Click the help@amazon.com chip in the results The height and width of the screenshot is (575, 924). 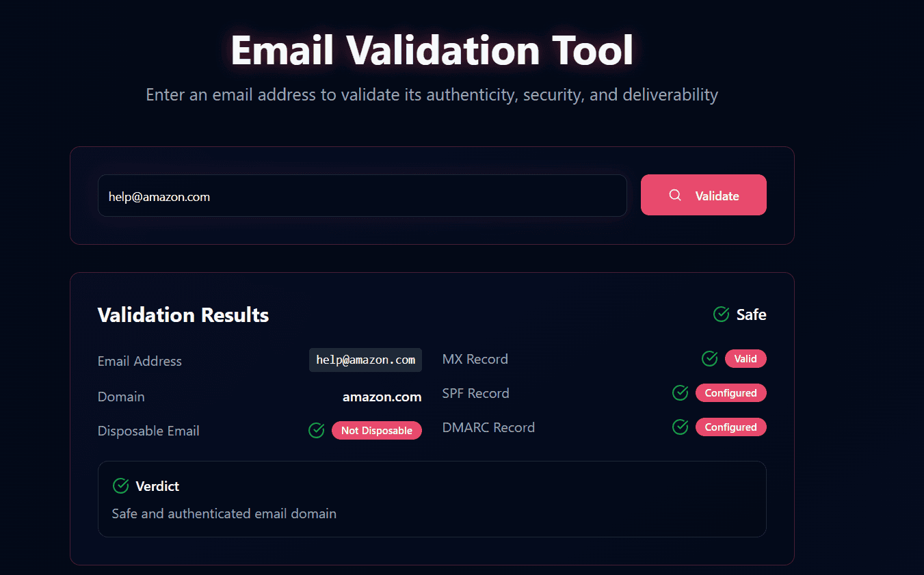[365, 360]
